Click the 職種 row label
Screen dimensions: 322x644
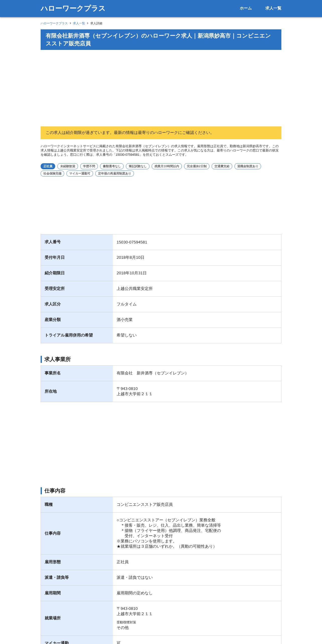coord(49,505)
